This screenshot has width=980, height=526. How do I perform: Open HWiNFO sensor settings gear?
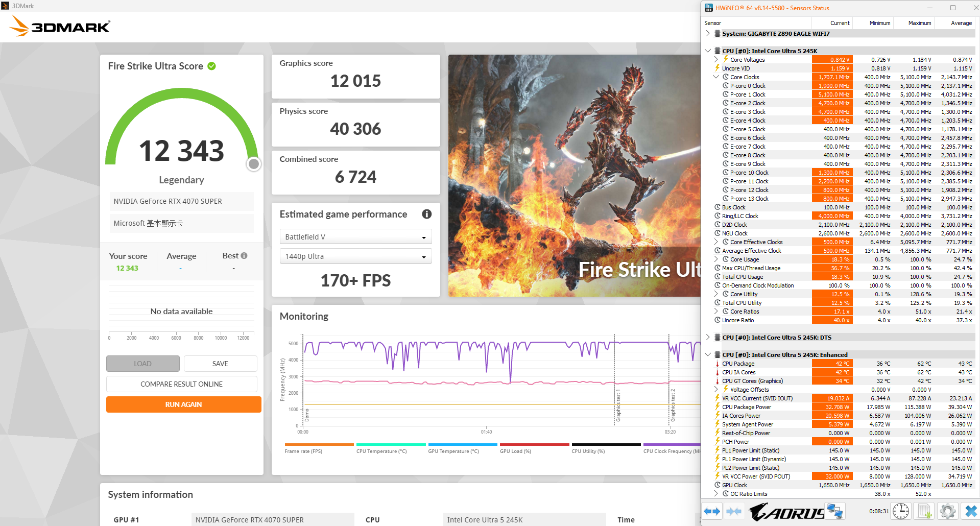pos(947,511)
